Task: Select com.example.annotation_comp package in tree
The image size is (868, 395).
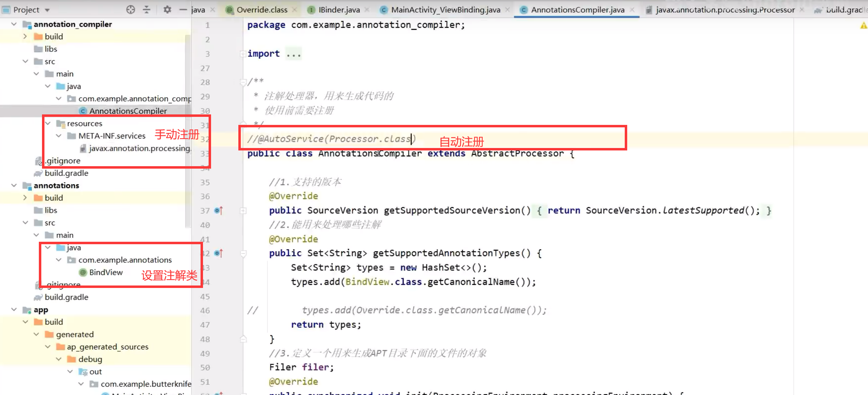Action: 135,99
